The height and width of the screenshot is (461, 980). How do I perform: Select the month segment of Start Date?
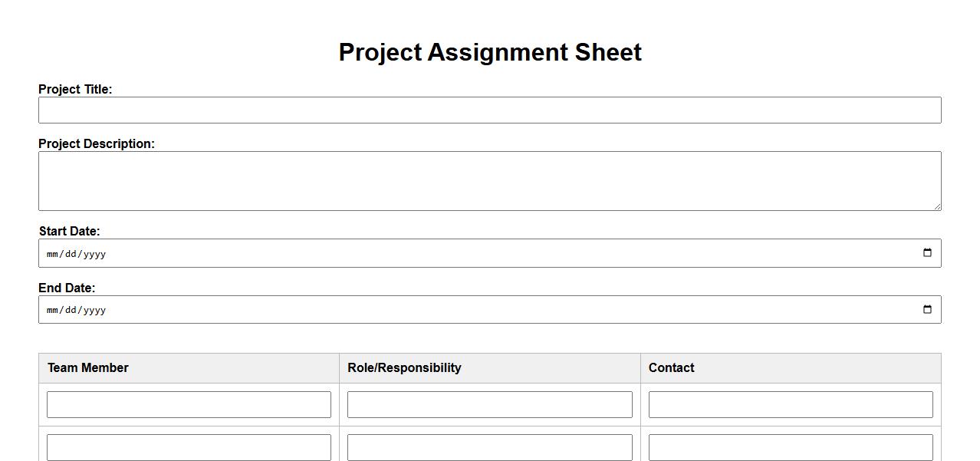[x=52, y=254]
